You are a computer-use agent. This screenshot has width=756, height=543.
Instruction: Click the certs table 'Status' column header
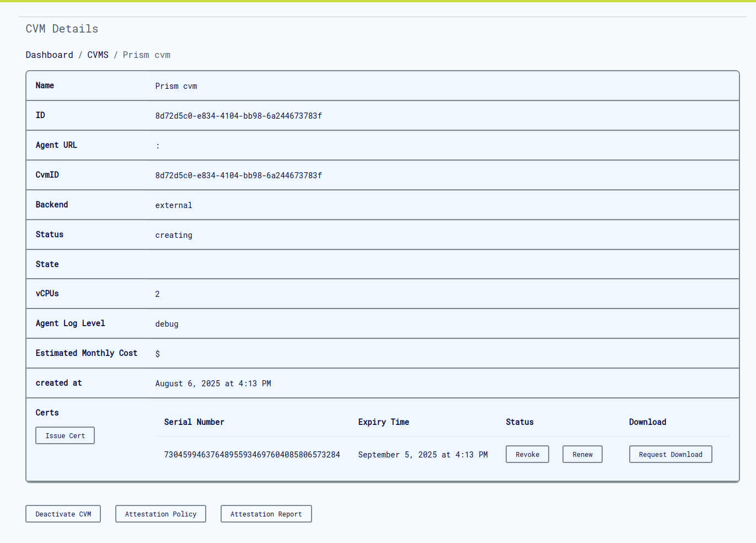click(x=519, y=422)
